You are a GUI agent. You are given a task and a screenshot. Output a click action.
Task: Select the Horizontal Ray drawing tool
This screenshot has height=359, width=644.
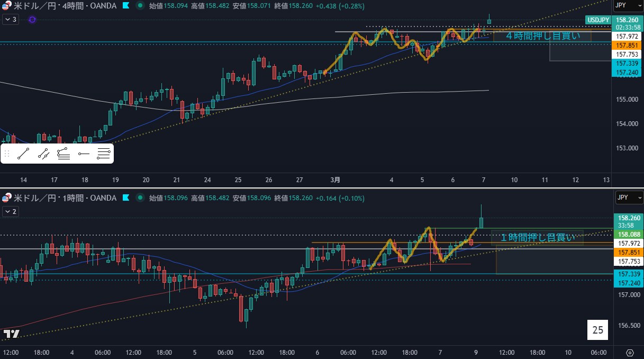click(x=84, y=154)
